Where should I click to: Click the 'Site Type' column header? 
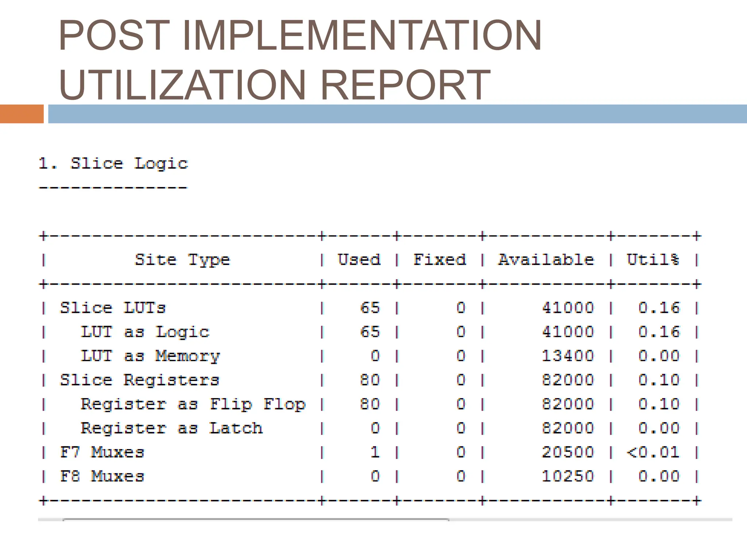click(x=182, y=260)
